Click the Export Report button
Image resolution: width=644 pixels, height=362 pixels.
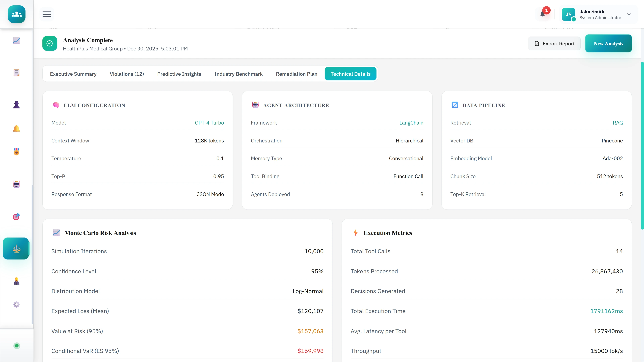tap(554, 43)
